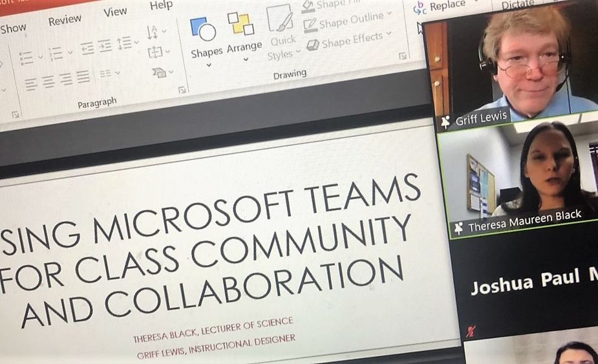Image resolution: width=598 pixels, height=364 pixels.
Task: Click the Text Direction icon
Action: tap(152, 32)
